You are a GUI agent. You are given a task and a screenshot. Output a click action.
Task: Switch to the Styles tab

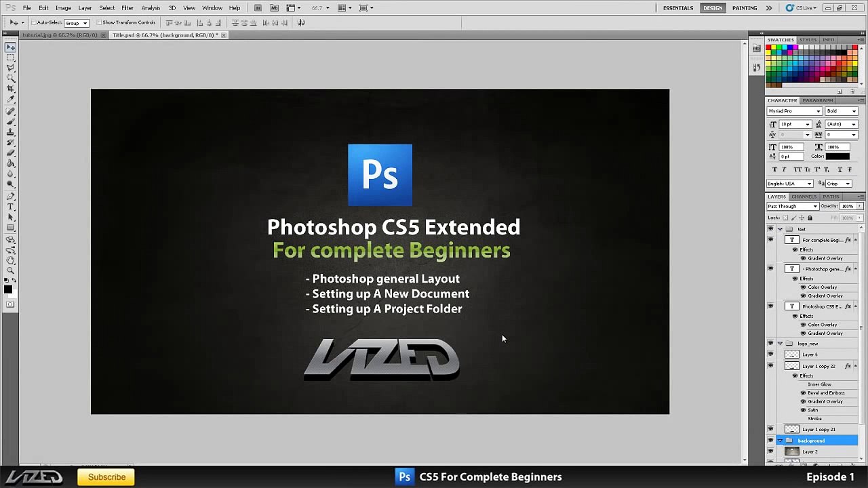(x=808, y=40)
